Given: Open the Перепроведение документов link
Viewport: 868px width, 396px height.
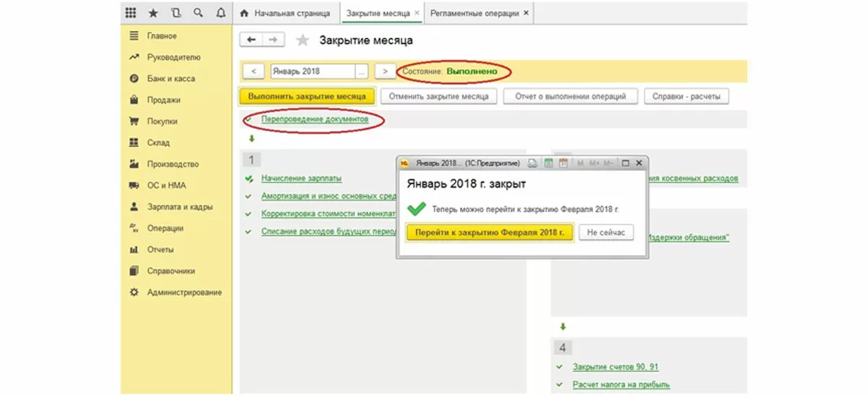Looking at the screenshot, I should point(315,118).
